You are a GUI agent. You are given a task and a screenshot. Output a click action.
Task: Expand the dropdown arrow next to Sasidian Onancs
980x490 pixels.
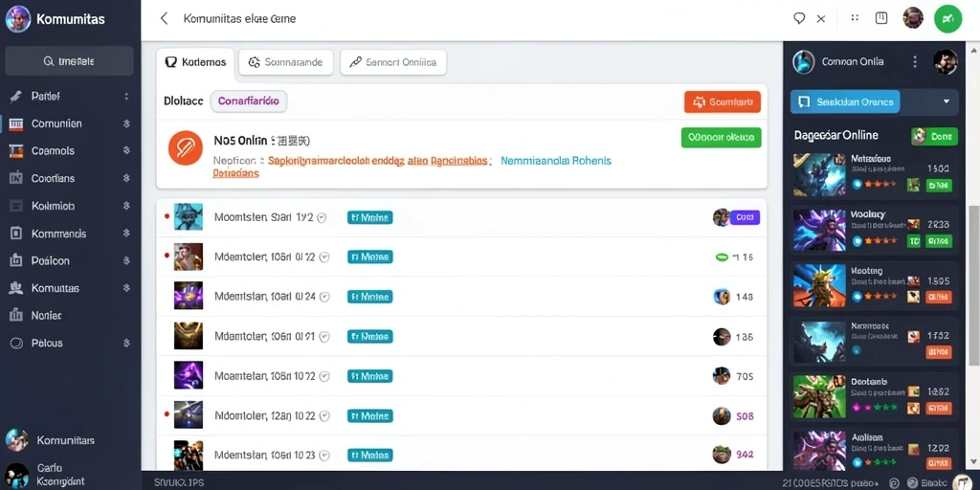pos(947,101)
